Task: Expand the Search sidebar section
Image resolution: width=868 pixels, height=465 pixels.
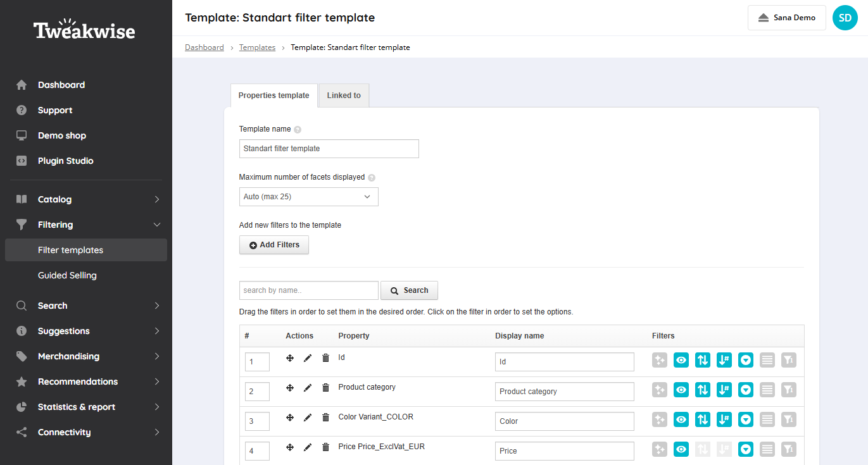Action: pyautogui.click(x=86, y=306)
